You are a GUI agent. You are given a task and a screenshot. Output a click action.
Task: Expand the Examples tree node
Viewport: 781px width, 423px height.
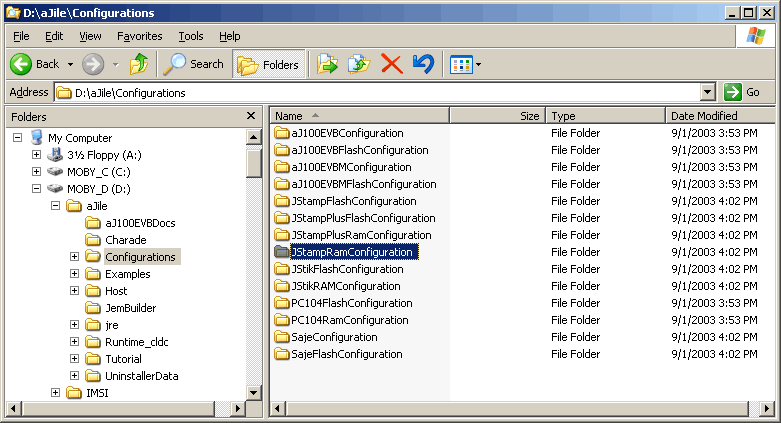(74, 274)
